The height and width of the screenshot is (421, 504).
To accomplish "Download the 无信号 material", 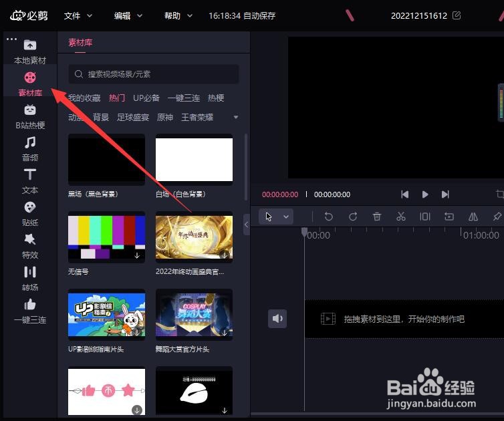I will point(137,255).
